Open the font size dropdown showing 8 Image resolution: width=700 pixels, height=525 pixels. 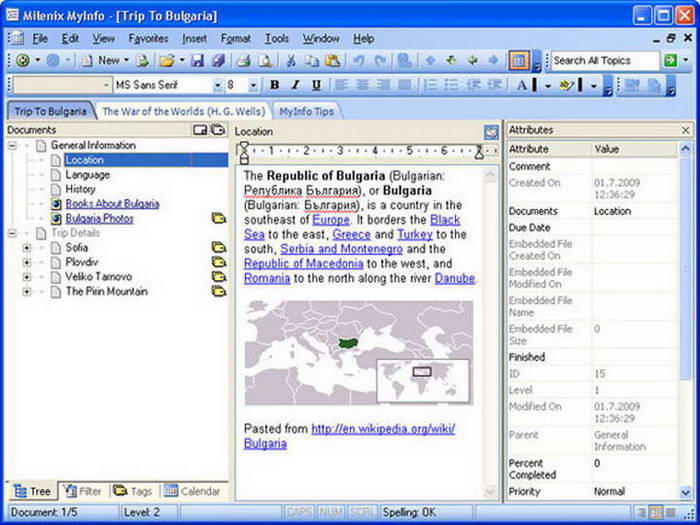click(x=253, y=85)
